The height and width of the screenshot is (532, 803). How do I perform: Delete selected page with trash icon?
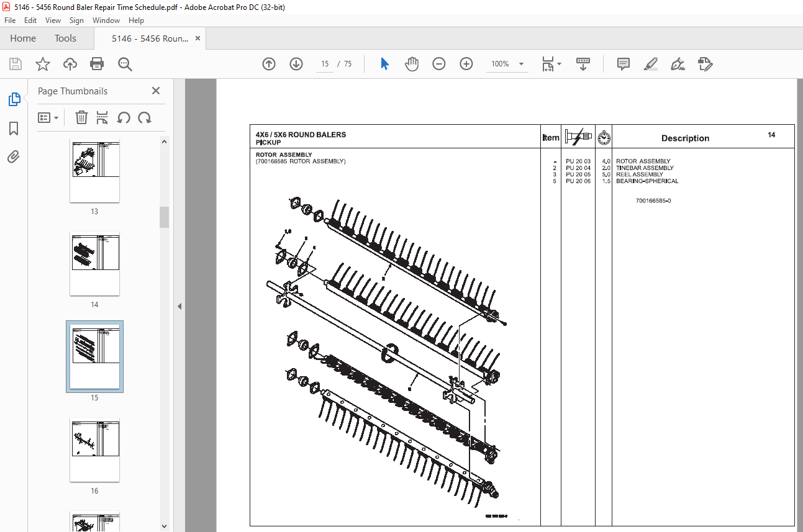coord(81,117)
